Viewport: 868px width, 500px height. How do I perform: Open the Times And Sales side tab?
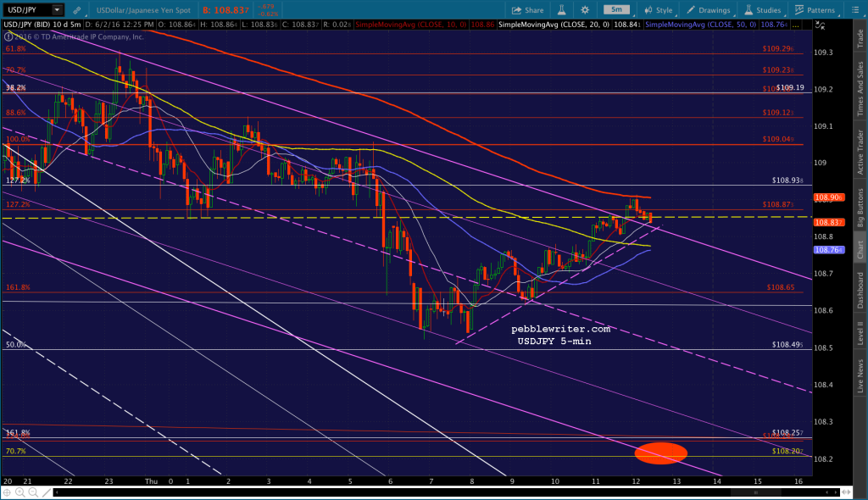pyautogui.click(x=860, y=89)
